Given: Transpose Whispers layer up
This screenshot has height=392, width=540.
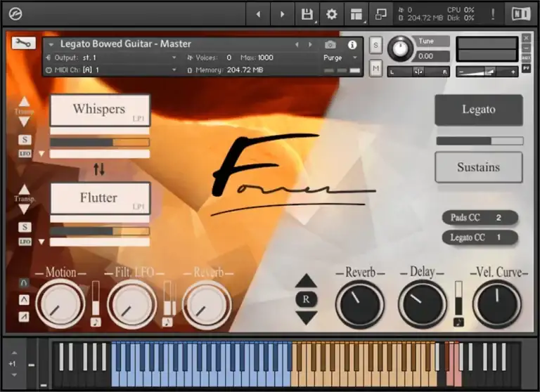Looking at the screenshot, I should (24, 101).
